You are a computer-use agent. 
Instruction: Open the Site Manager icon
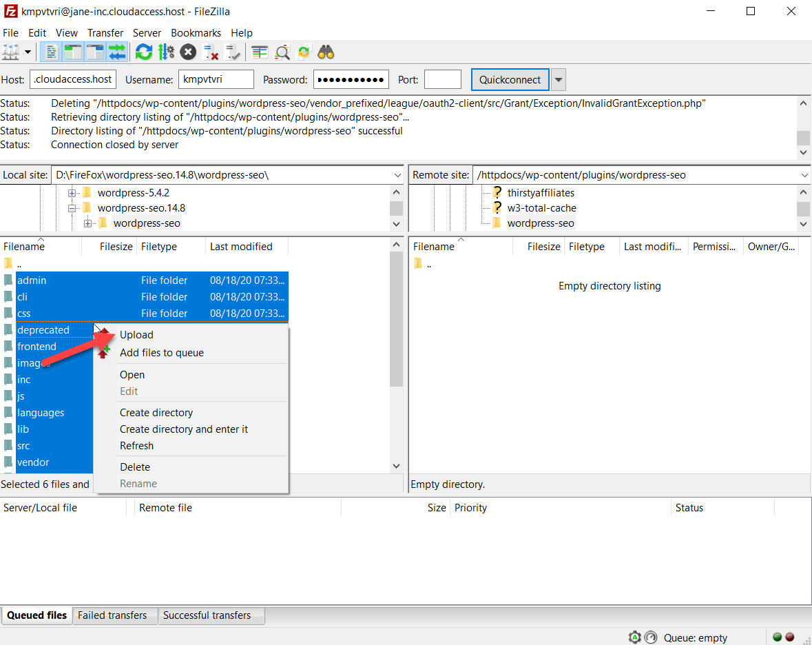[x=10, y=52]
